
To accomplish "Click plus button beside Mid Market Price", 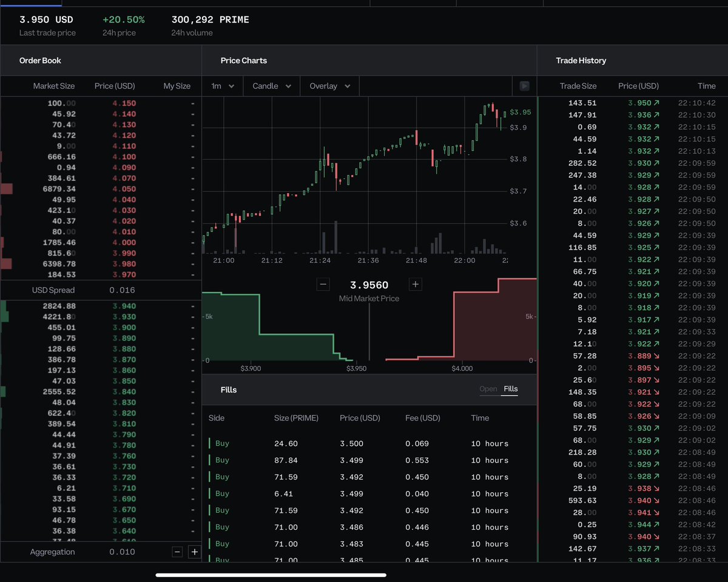I will coord(415,284).
